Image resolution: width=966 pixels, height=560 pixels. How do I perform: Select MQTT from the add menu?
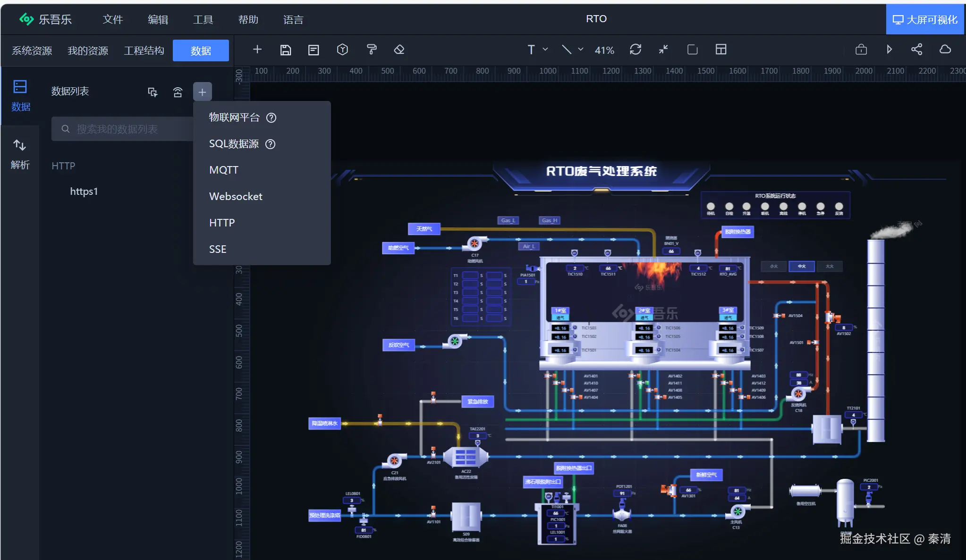[224, 170]
